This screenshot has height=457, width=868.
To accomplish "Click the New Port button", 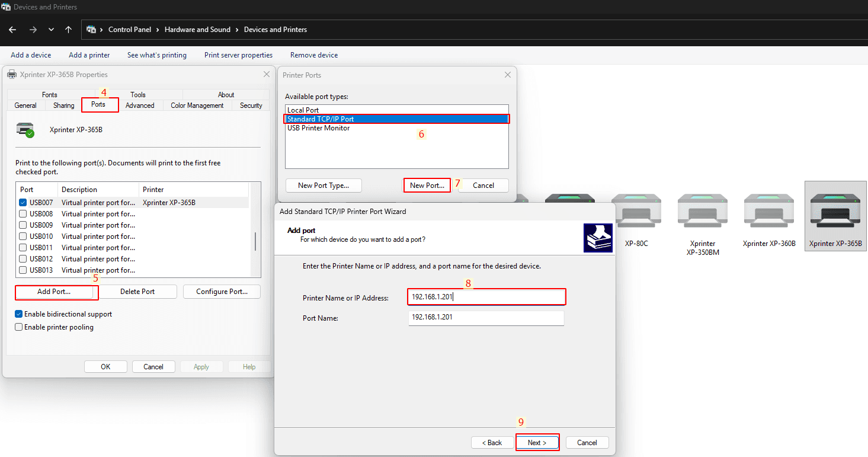I will pyautogui.click(x=427, y=186).
